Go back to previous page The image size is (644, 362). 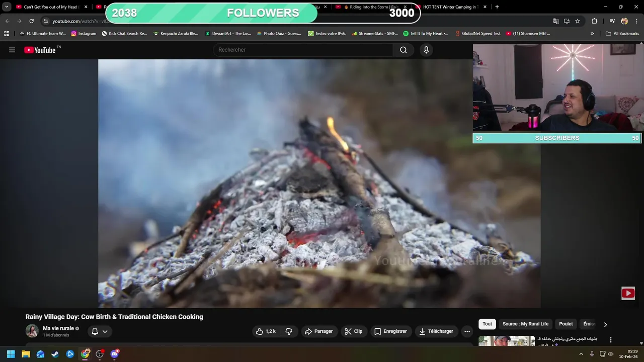tap(7, 21)
